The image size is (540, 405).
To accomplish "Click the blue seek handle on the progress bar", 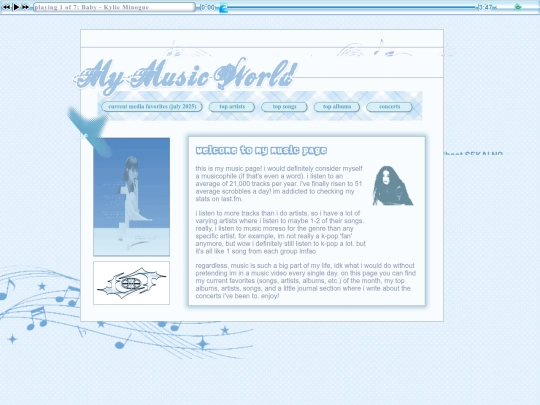I will (x=224, y=8).
